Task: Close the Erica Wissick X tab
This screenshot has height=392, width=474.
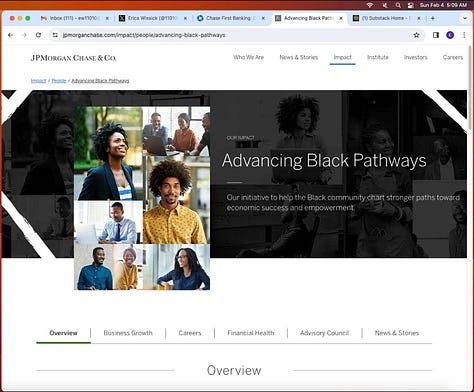Action: pyautogui.click(x=185, y=18)
